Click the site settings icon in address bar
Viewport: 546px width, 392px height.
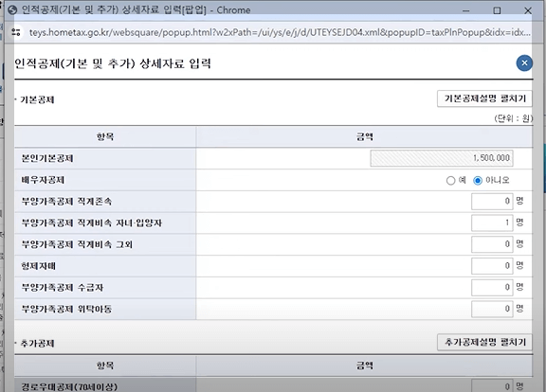tap(16, 32)
